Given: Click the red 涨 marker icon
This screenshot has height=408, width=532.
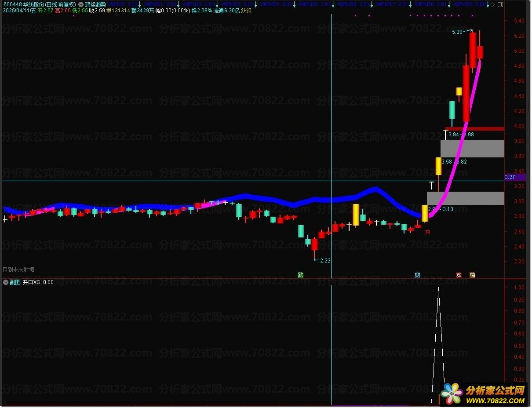Looking at the screenshot, I should point(459,275).
